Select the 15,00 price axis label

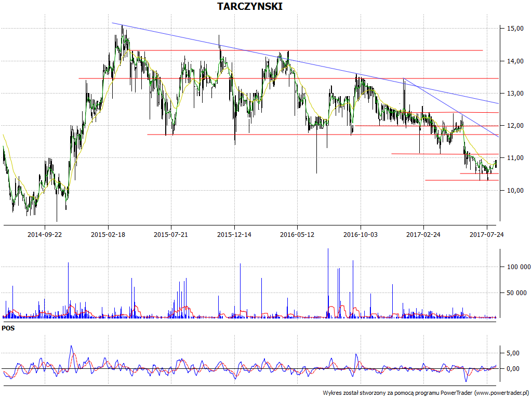pyautogui.click(x=515, y=29)
